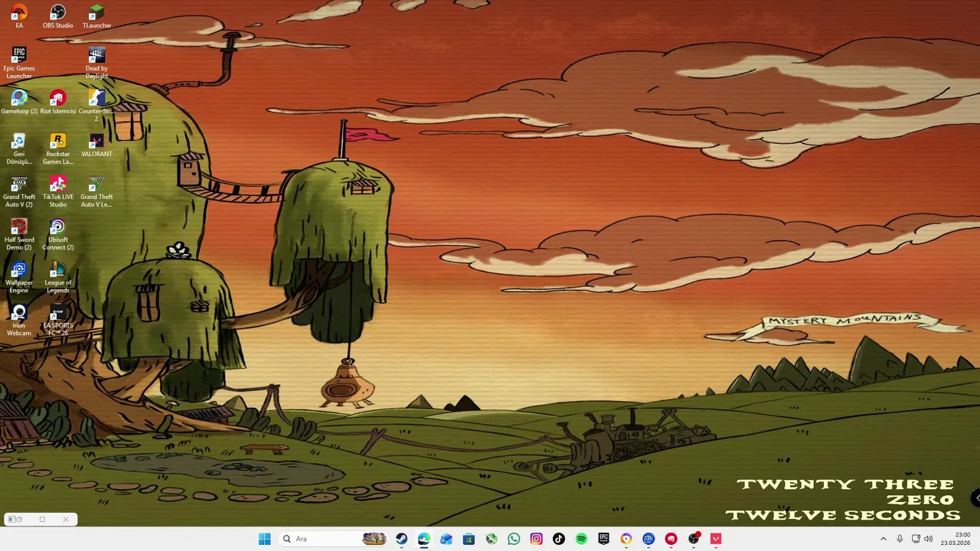Select the Epic Games Launcher desktop shortcut
The height and width of the screenshot is (551, 980).
pos(19,63)
